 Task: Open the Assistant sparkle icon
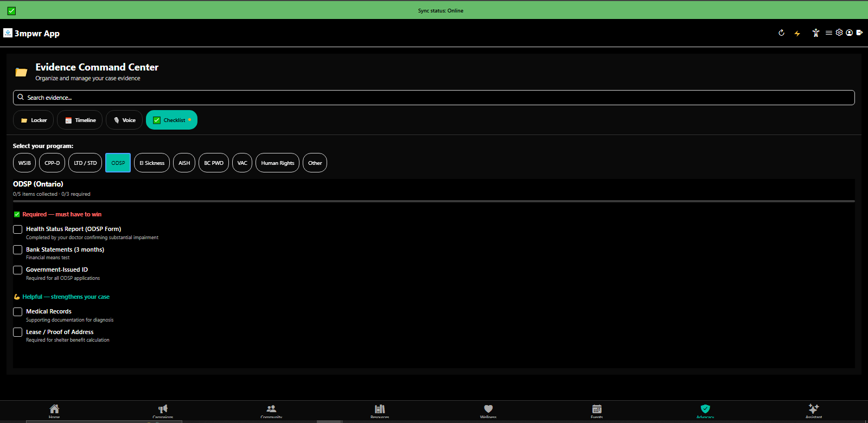tap(813, 410)
